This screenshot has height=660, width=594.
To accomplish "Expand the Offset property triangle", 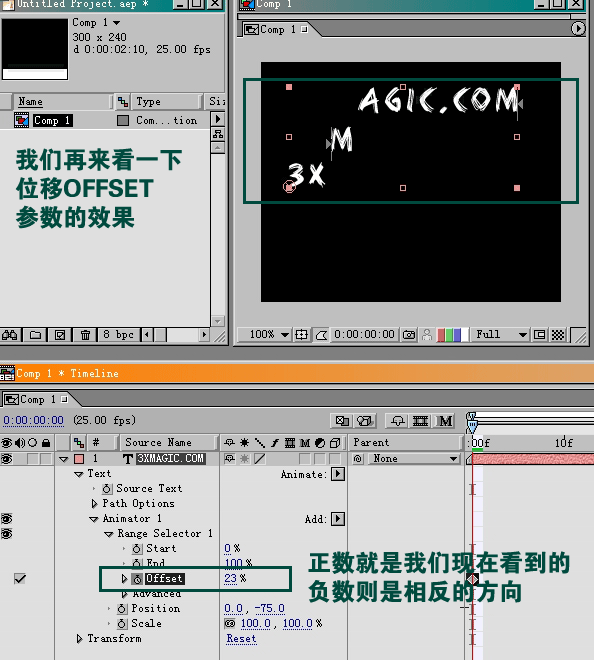I will pyautogui.click(x=124, y=579).
